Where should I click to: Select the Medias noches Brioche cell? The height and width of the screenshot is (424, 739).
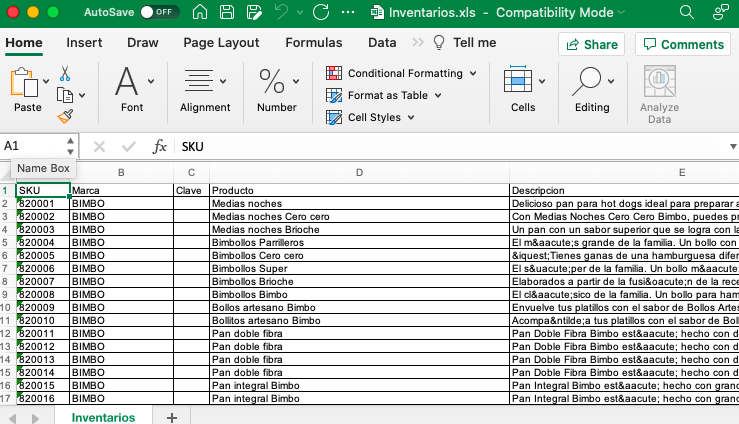coord(359,229)
